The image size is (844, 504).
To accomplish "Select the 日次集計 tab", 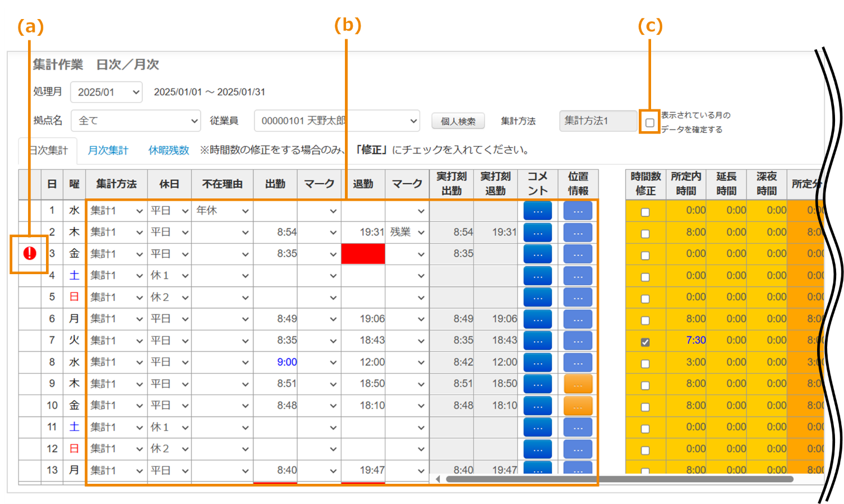I will coord(48,150).
